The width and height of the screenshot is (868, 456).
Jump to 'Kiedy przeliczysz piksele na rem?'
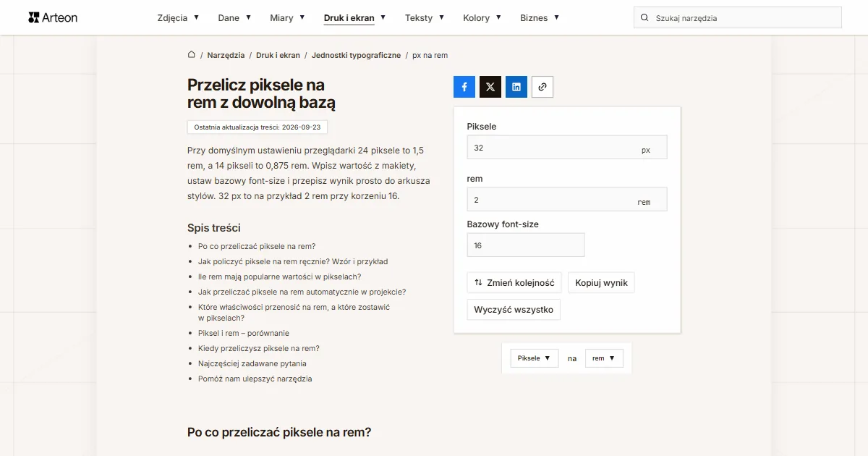259,348
